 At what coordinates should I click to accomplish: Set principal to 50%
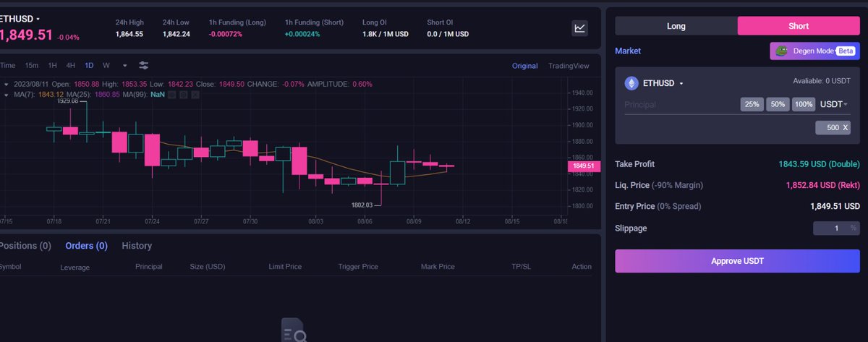tap(778, 104)
